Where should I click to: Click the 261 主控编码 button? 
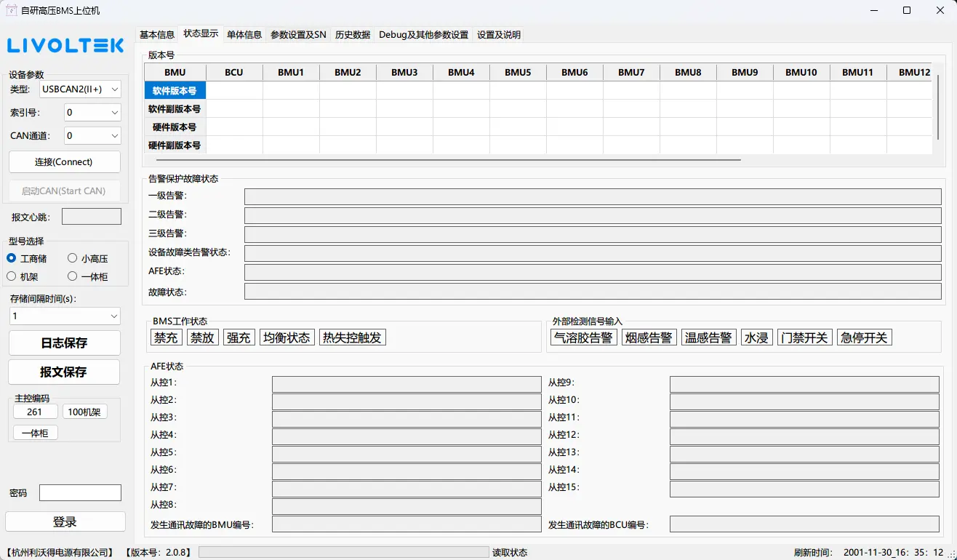pyautogui.click(x=35, y=412)
